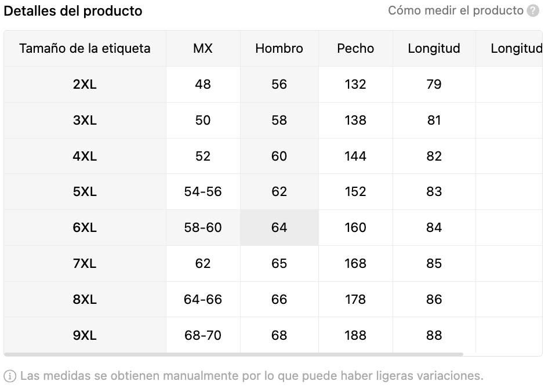The height and width of the screenshot is (392, 552).
Task: Click the highlighted Hombro cell 64
Action: 279,227
